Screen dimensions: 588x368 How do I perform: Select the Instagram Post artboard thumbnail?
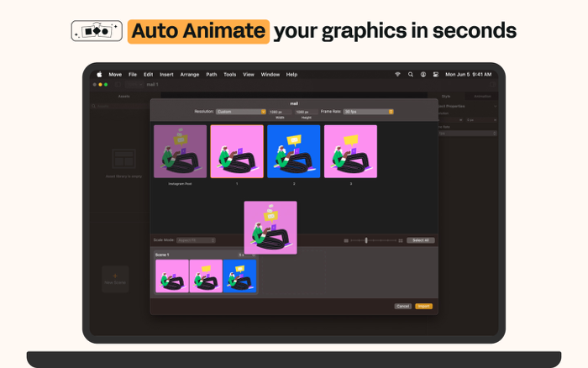coord(181,151)
